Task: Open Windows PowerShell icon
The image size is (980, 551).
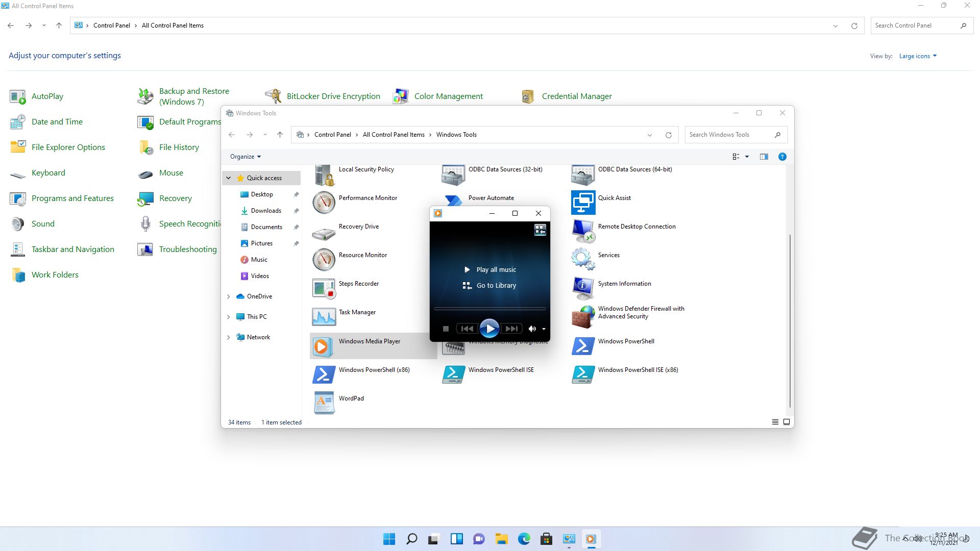Action: [x=583, y=346]
